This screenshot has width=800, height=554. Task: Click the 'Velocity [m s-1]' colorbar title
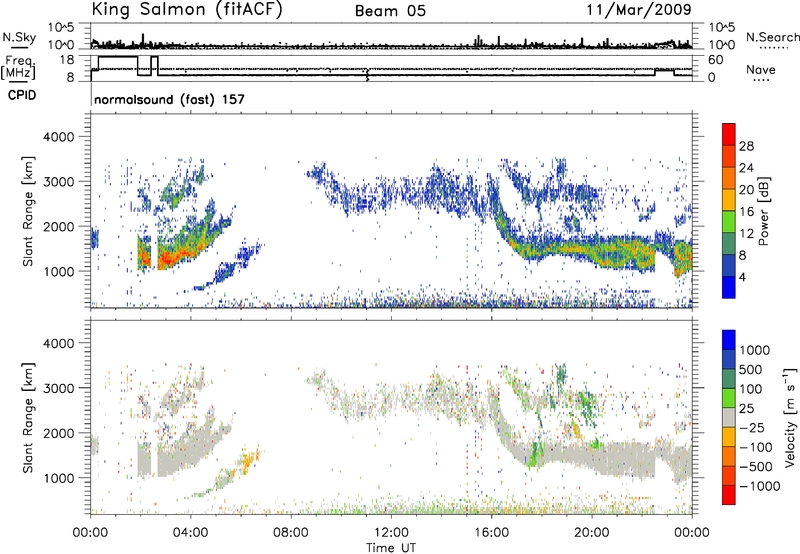pos(790,417)
